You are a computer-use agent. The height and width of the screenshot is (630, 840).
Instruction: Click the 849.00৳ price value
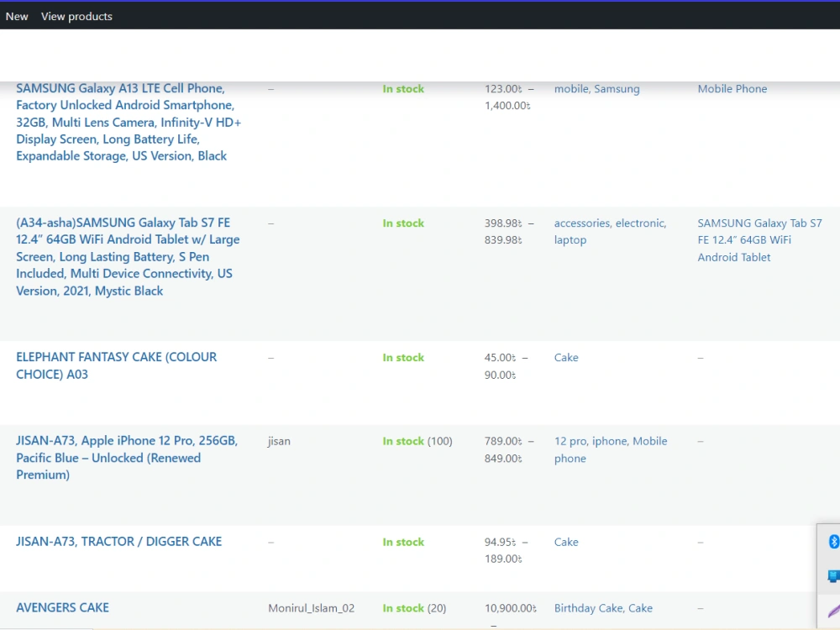503,459
